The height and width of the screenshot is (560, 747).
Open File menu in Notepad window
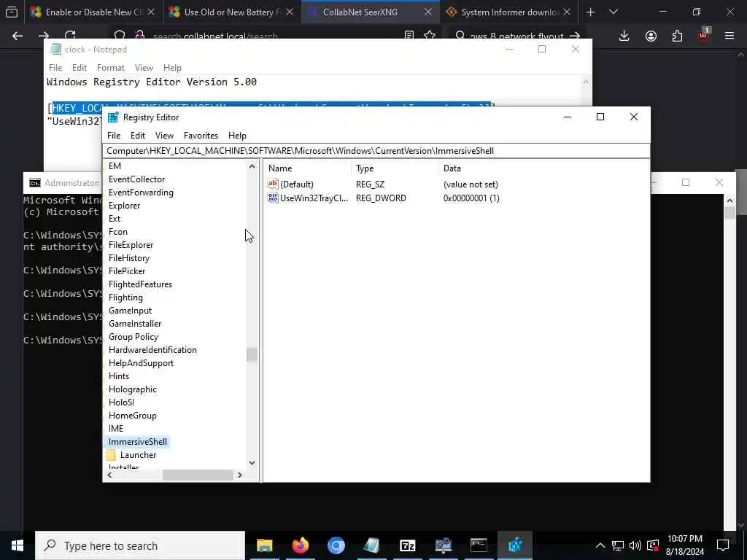tap(55, 68)
